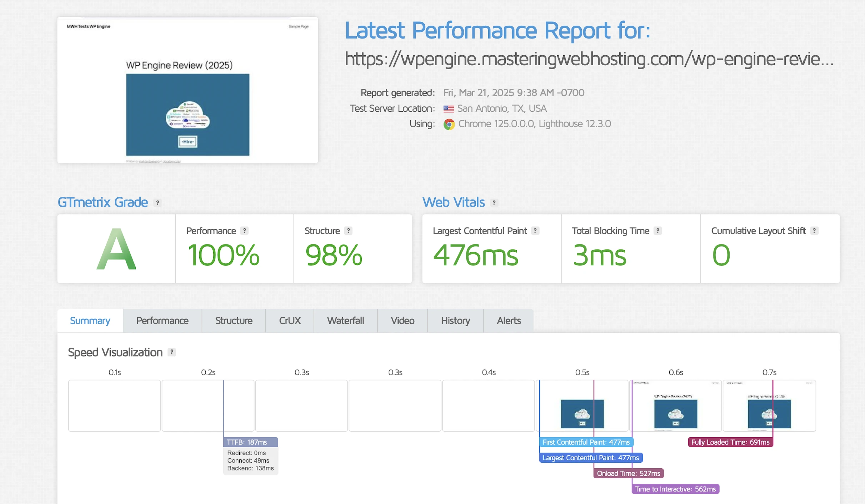Screen dimensions: 865x504
Task: Click the Fully Loaded Time marker label
Action: click(x=730, y=442)
